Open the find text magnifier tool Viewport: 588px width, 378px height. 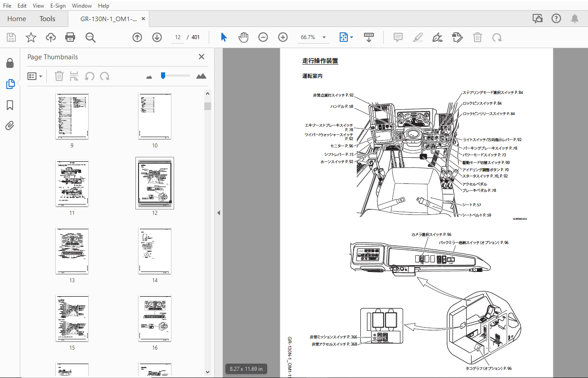pos(91,37)
